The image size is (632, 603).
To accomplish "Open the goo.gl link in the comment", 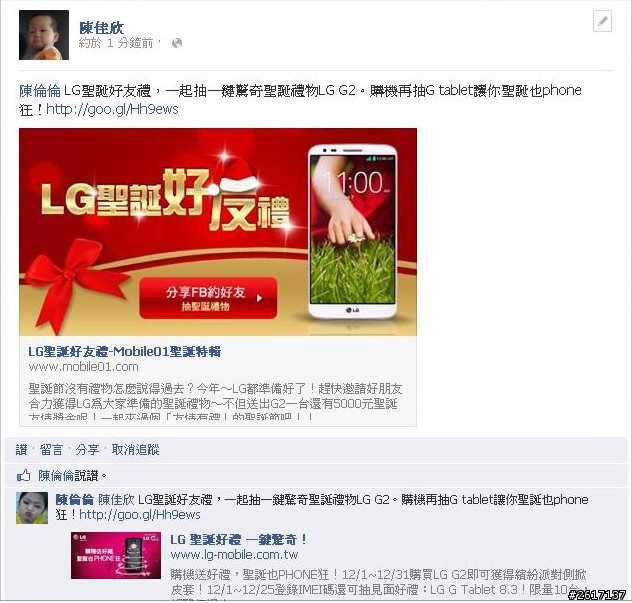I will [x=140, y=515].
